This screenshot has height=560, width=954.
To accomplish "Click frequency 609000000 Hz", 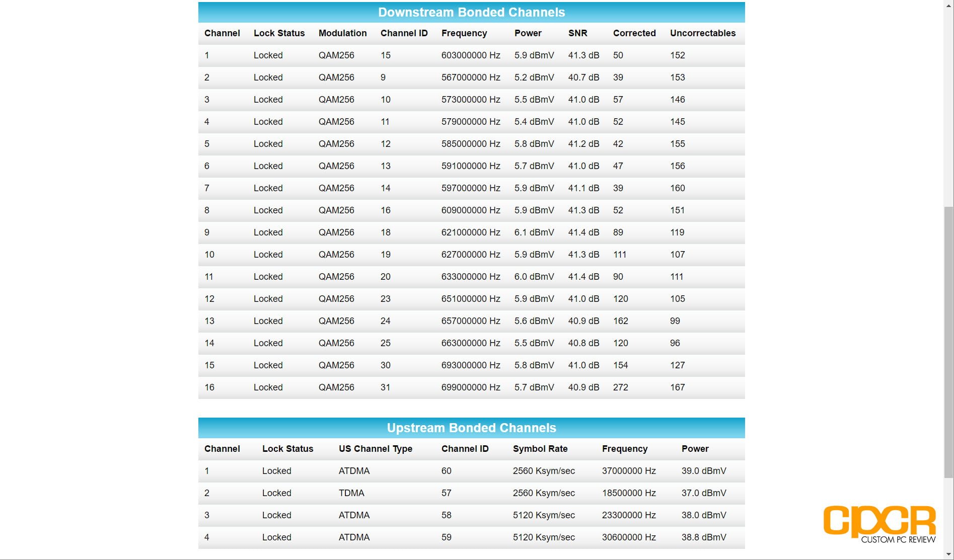I will [471, 210].
